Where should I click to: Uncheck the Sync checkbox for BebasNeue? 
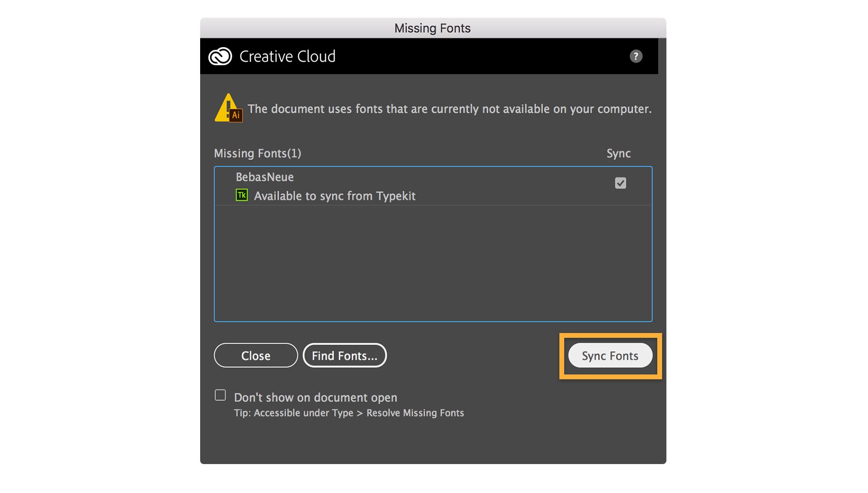pyautogui.click(x=621, y=183)
